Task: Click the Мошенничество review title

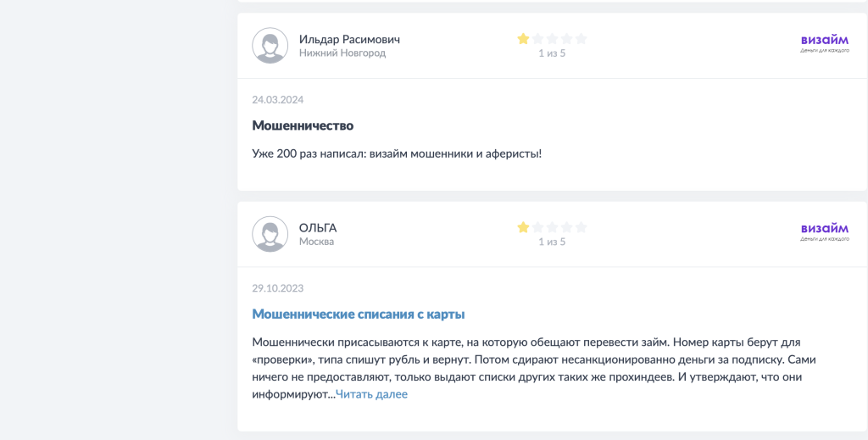Action: point(303,125)
